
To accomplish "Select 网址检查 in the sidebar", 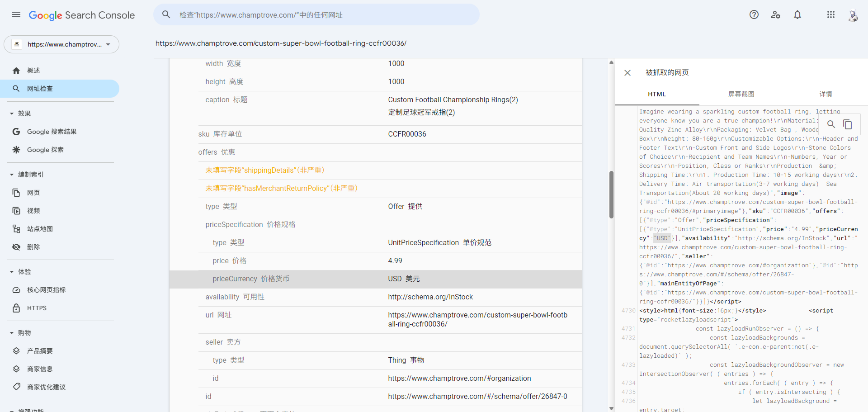I will 60,89.
